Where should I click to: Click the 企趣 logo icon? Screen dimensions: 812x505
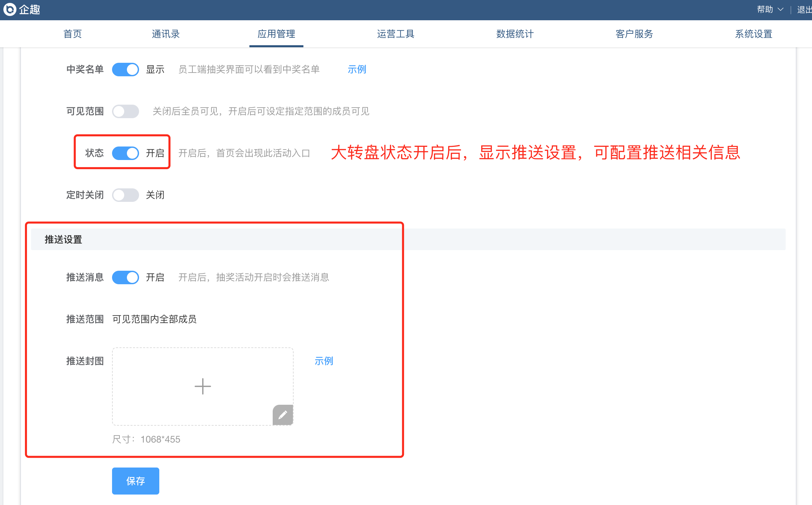click(x=10, y=9)
